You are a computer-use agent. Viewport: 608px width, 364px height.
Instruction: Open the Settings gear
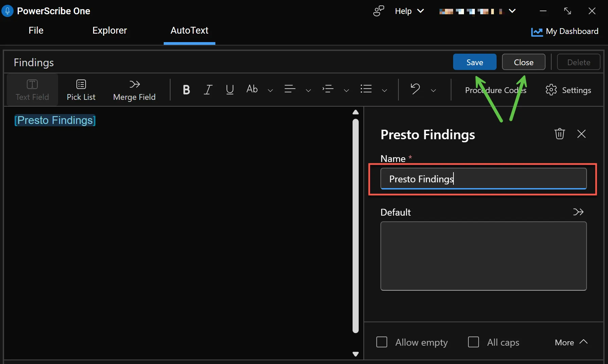pos(568,90)
